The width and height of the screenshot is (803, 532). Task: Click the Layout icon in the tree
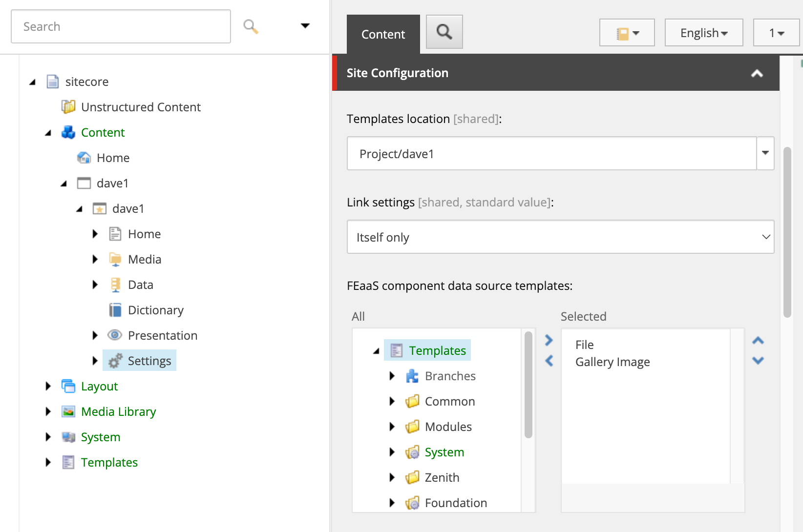(x=68, y=386)
